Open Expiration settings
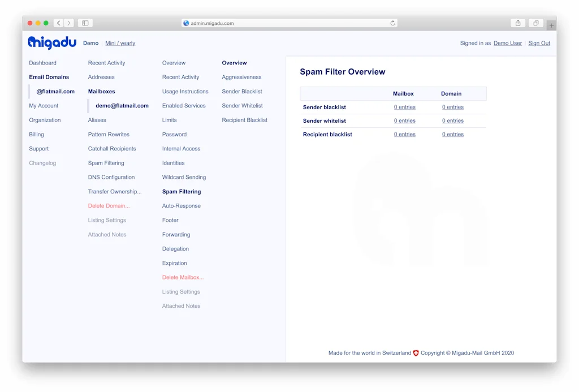The height and width of the screenshot is (392, 579). [x=174, y=263]
